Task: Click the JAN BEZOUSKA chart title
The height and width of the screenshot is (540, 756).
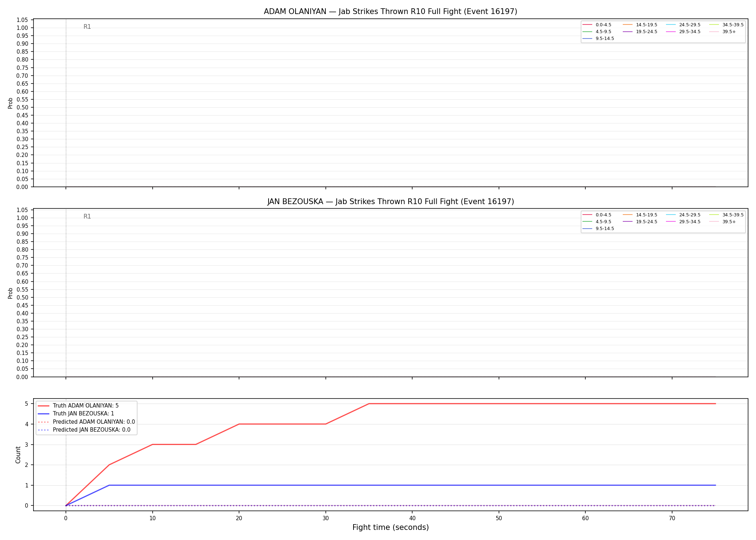Action: (x=390, y=202)
